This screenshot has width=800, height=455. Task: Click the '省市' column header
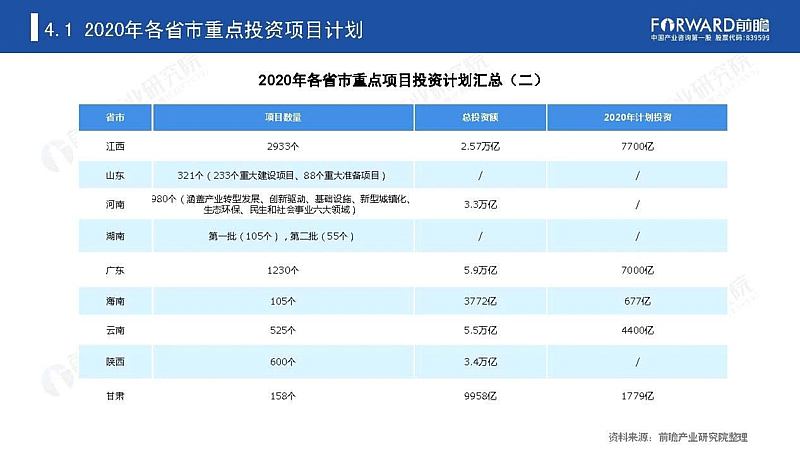tap(115, 117)
